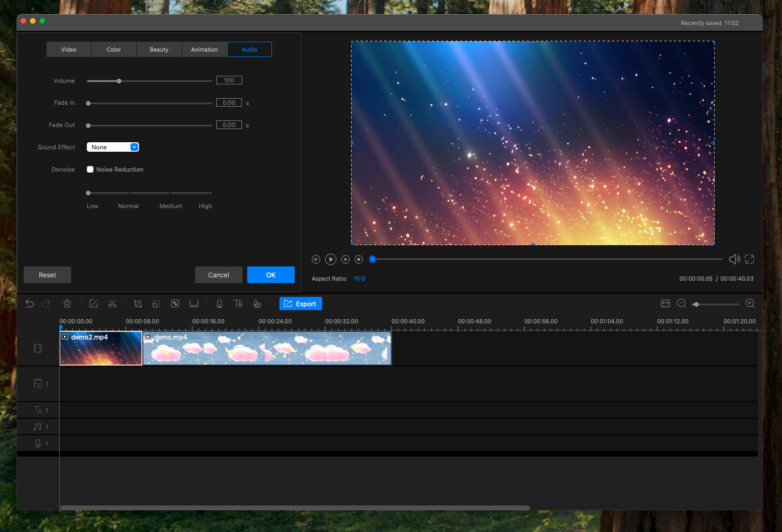
Task: Open the mosaic tool icon
Action: point(175,303)
